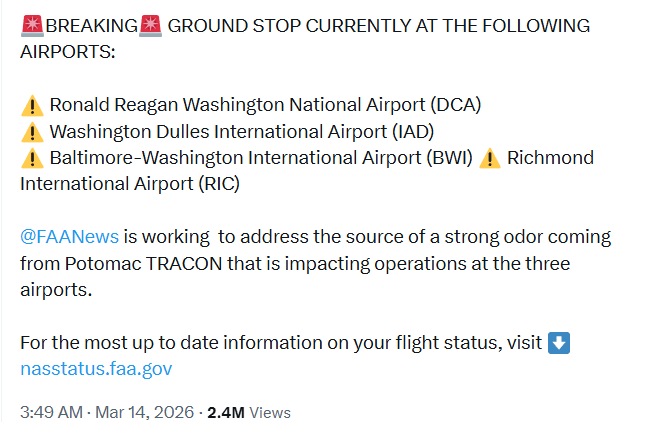Click warning icon beside Washington Dulles airport
647x422 pixels.
(x=32, y=131)
